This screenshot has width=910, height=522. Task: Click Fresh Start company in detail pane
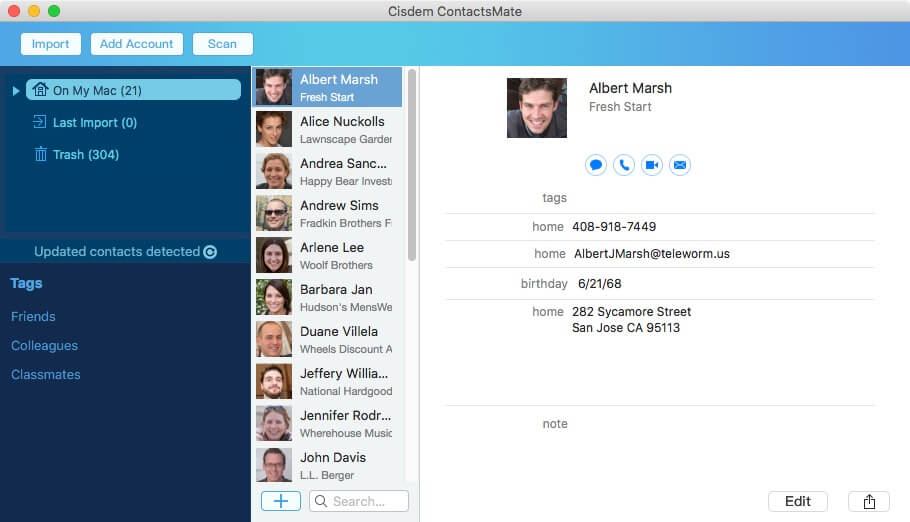[620, 107]
